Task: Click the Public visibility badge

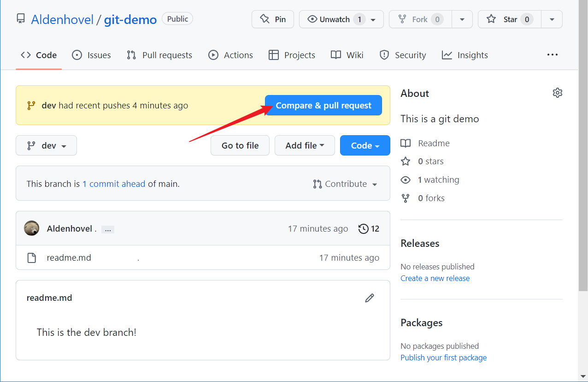Action: [x=177, y=19]
